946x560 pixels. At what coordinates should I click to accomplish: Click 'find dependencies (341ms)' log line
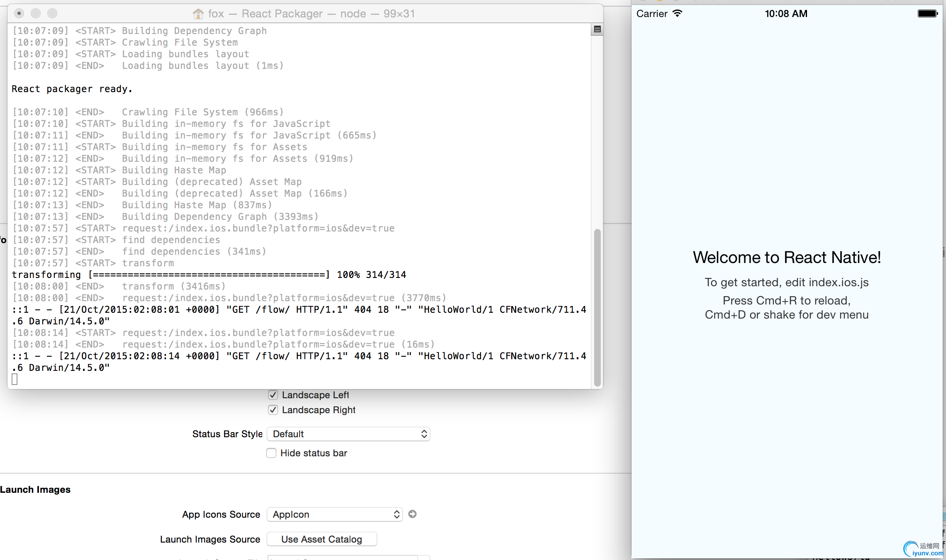(139, 251)
